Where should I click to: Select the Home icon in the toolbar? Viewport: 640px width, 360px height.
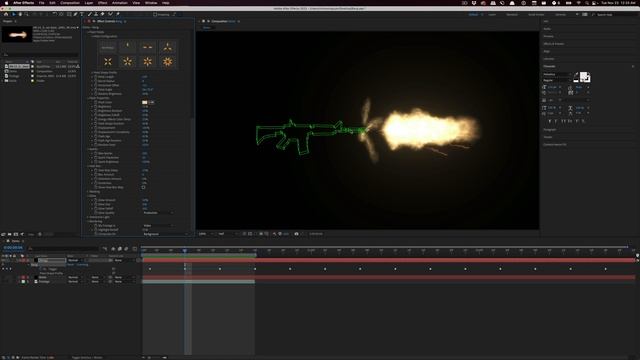click(x=6, y=14)
